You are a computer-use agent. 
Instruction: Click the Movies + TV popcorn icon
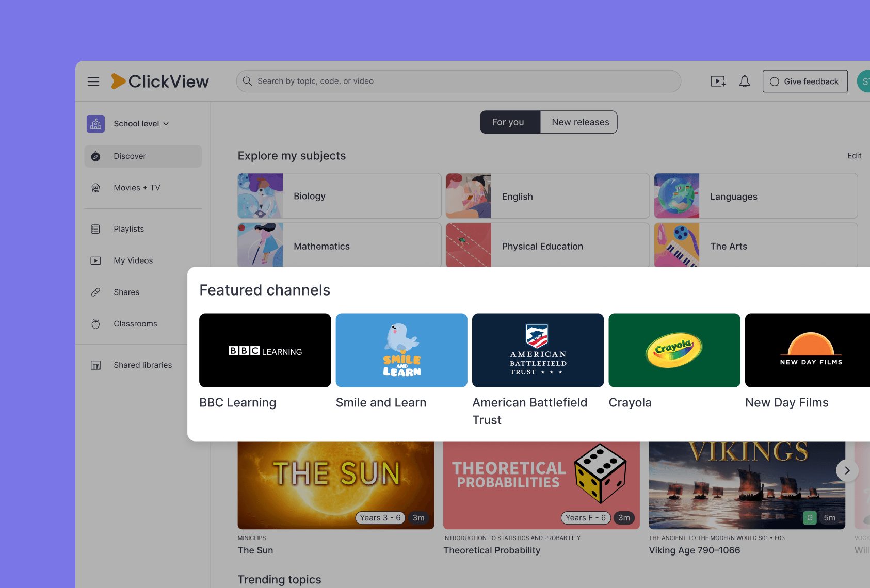[95, 188]
